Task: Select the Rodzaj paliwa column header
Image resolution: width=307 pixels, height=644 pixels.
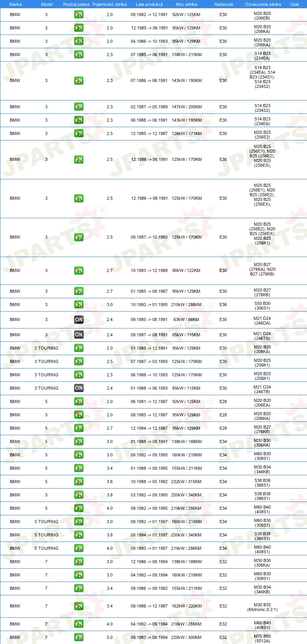Action: pyautogui.click(x=76, y=4)
